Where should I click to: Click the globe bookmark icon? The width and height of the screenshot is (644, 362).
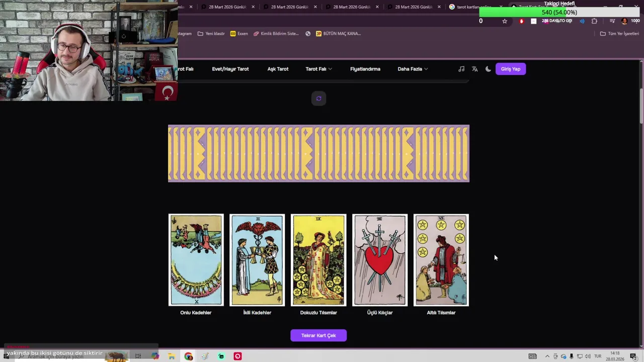click(x=308, y=34)
